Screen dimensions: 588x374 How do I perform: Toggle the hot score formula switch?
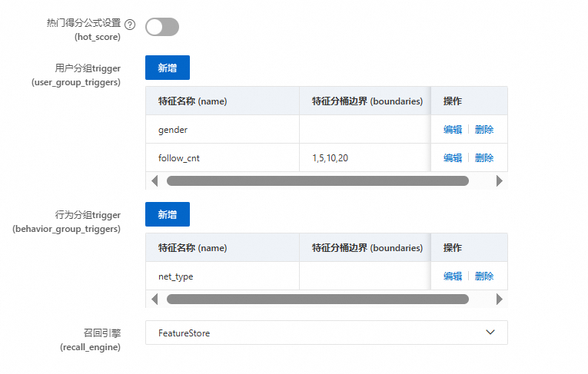click(x=162, y=27)
